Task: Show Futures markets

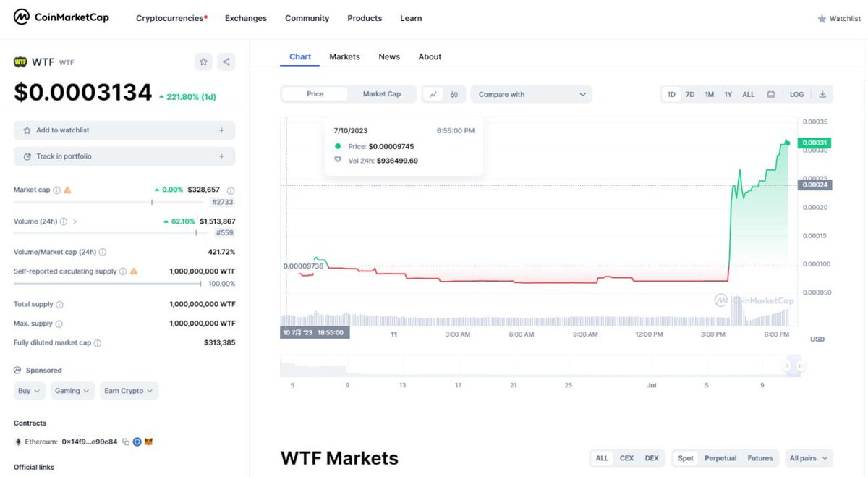Action: (x=760, y=458)
